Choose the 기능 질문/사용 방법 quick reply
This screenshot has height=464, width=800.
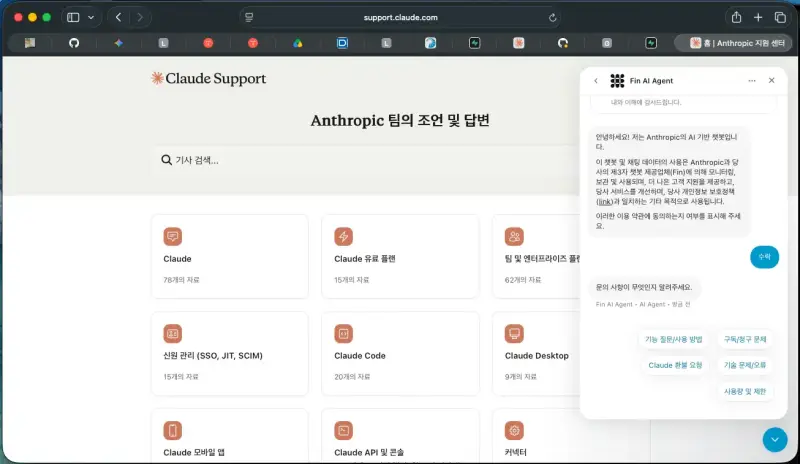(x=673, y=339)
